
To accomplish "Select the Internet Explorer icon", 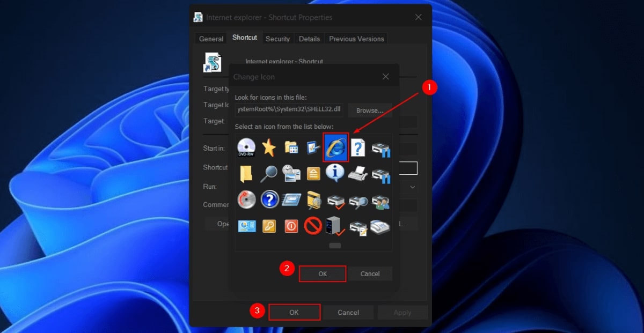I will click(x=336, y=148).
